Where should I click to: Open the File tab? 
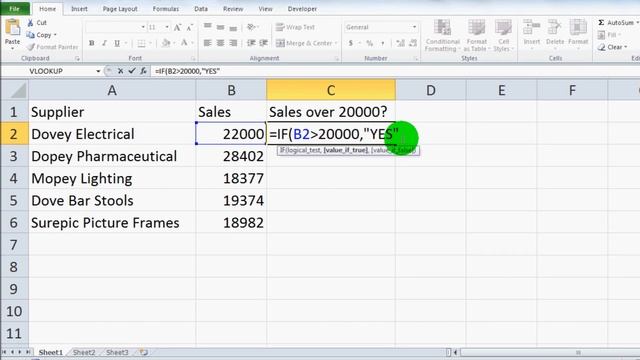(x=14, y=9)
